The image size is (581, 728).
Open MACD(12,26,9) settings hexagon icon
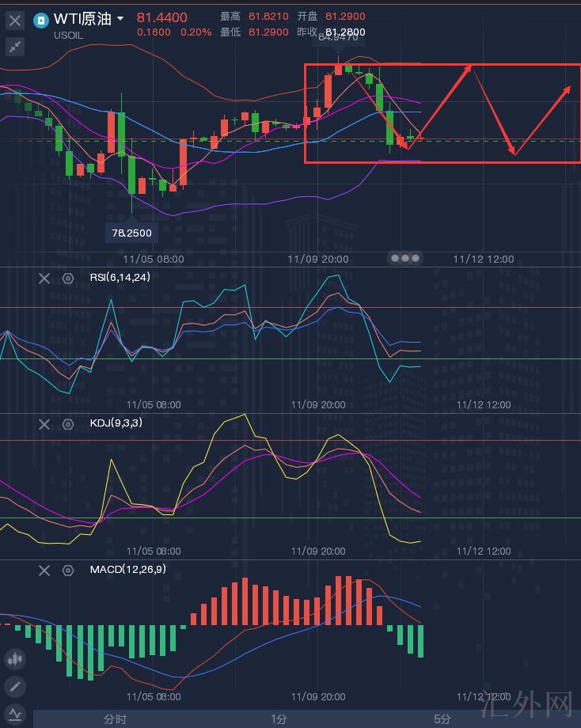tap(68, 571)
